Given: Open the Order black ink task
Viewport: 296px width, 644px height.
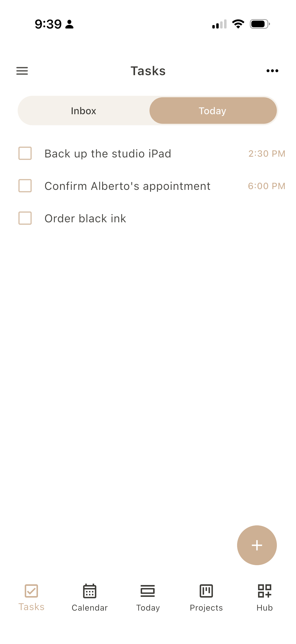Looking at the screenshot, I should click(85, 219).
